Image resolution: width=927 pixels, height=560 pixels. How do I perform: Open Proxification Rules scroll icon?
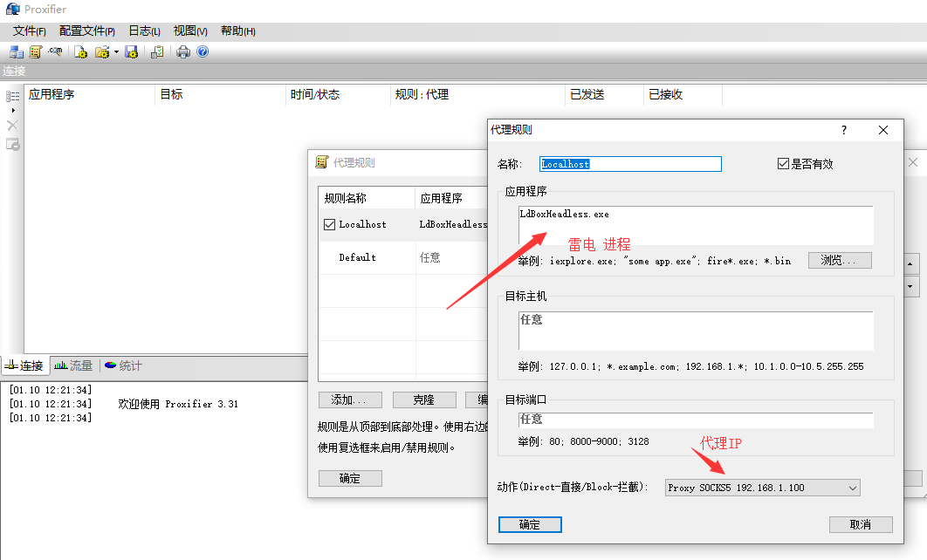coord(36,52)
